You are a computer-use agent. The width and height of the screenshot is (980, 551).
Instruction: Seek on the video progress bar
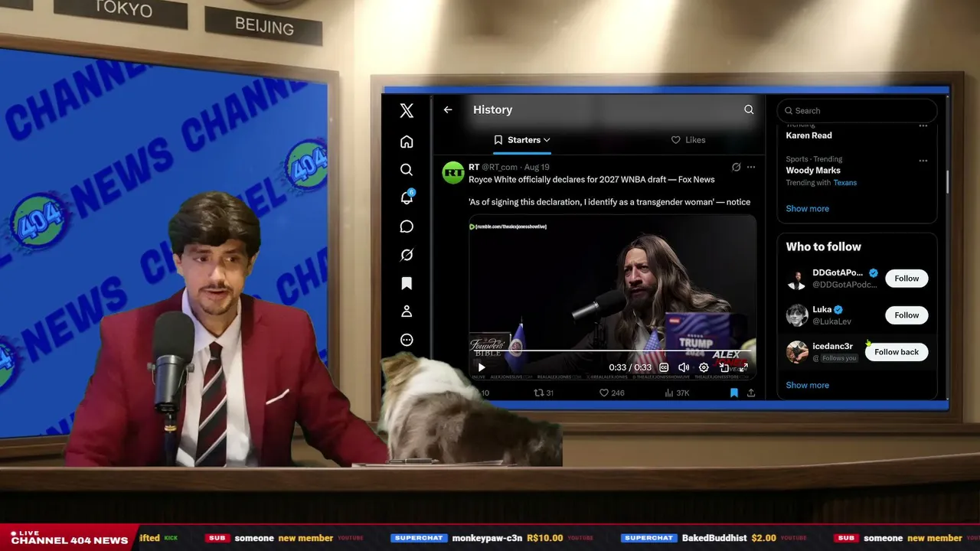pos(612,350)
